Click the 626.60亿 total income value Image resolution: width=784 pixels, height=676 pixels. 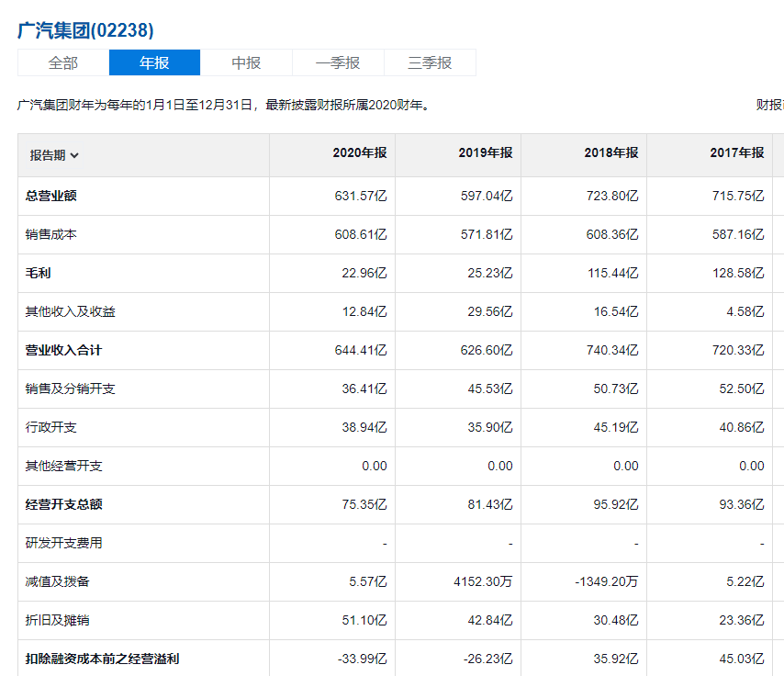click(487, 350)
